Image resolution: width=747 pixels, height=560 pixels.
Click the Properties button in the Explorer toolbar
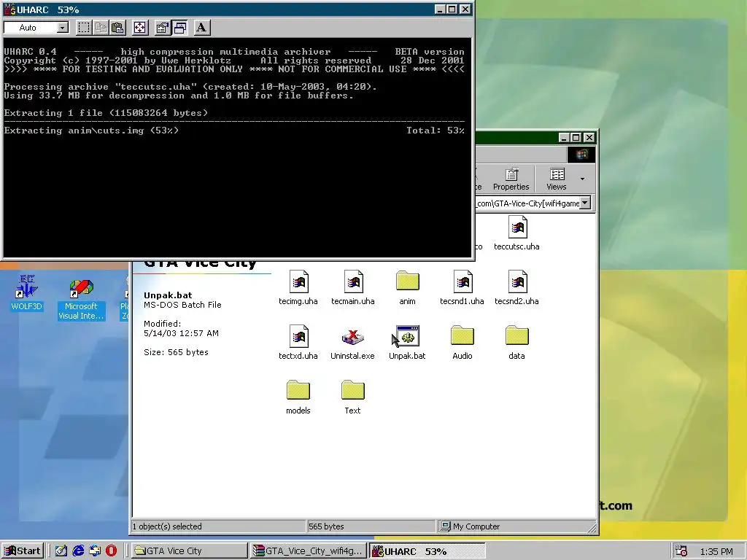(511, 179)
